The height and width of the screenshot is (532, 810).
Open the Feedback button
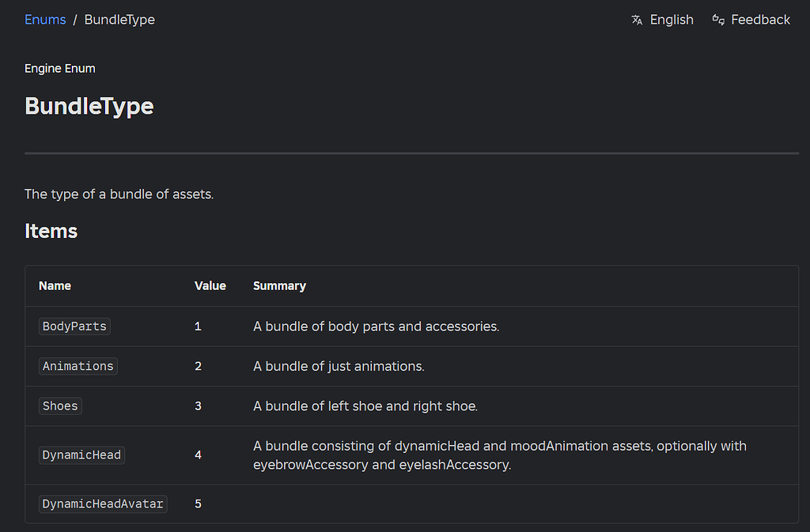pos(751,20)
